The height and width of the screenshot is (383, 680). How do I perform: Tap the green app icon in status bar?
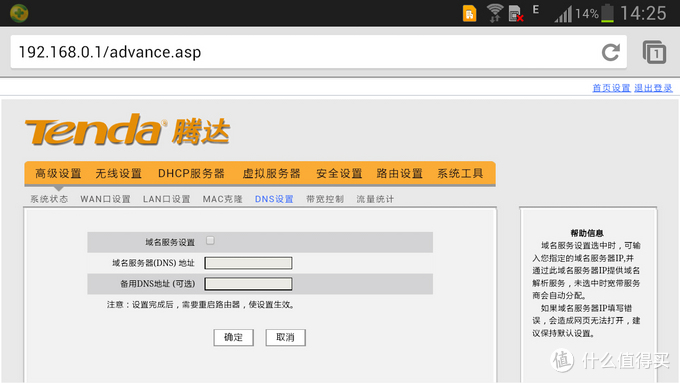(x=19, y=13)
